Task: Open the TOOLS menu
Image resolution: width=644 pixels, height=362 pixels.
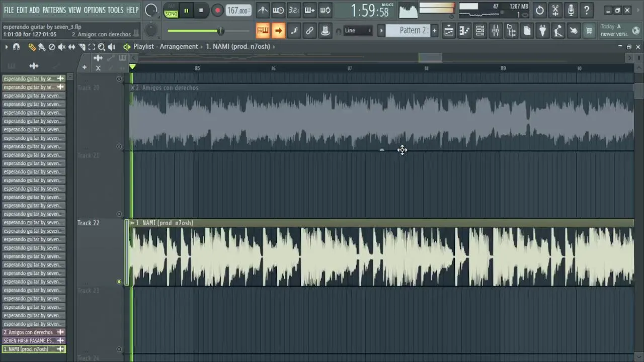Action: click(115, 10)
